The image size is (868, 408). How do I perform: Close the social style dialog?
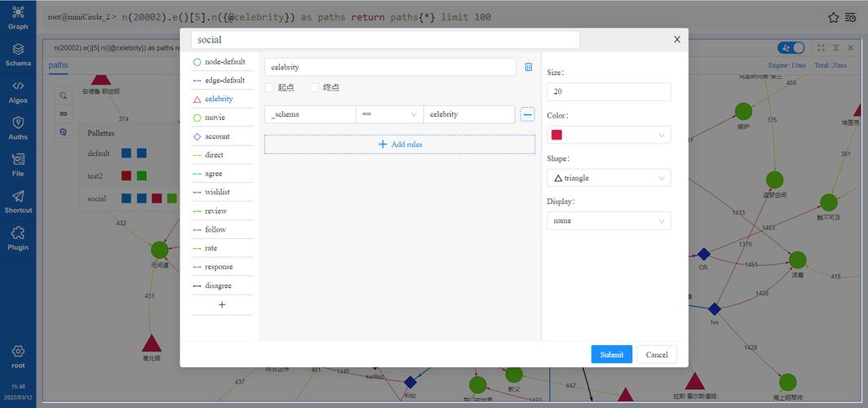[x=676, y=39]
